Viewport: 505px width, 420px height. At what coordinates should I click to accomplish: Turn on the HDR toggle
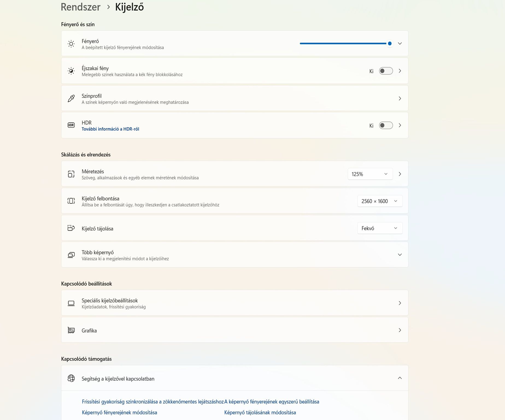coord(386,125)
